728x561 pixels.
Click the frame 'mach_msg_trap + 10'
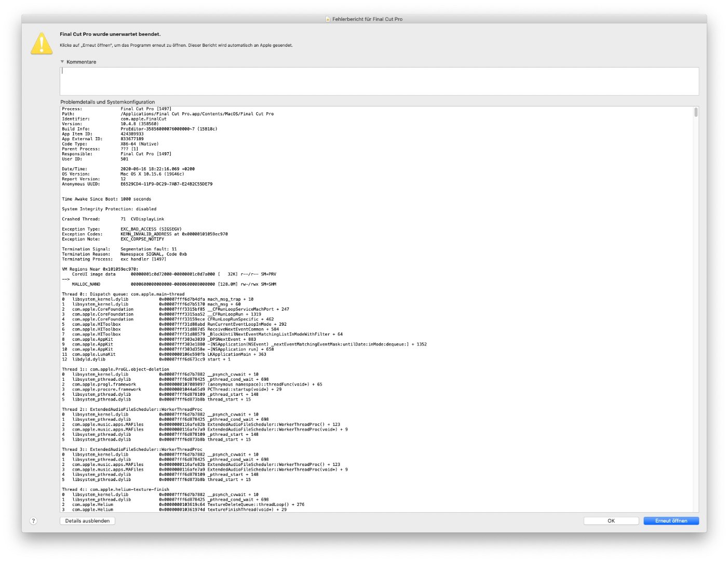[231, 299]
